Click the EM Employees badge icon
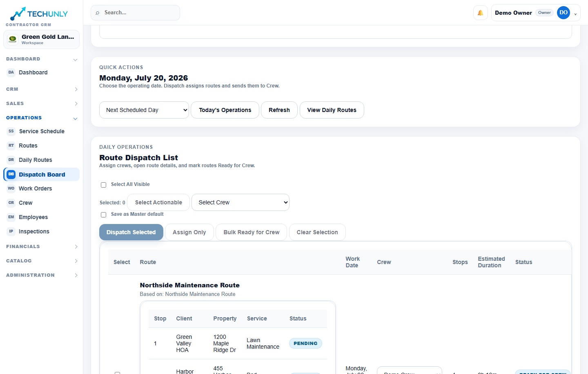Screen dimensions: 588x374 pyautogui.click(x=11, y=217)
